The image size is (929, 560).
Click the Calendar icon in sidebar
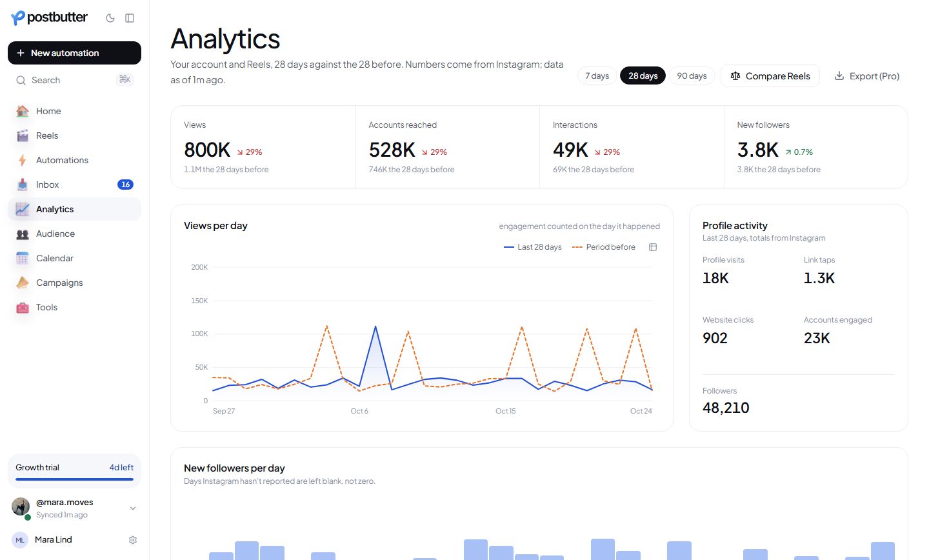pos(23,258)
